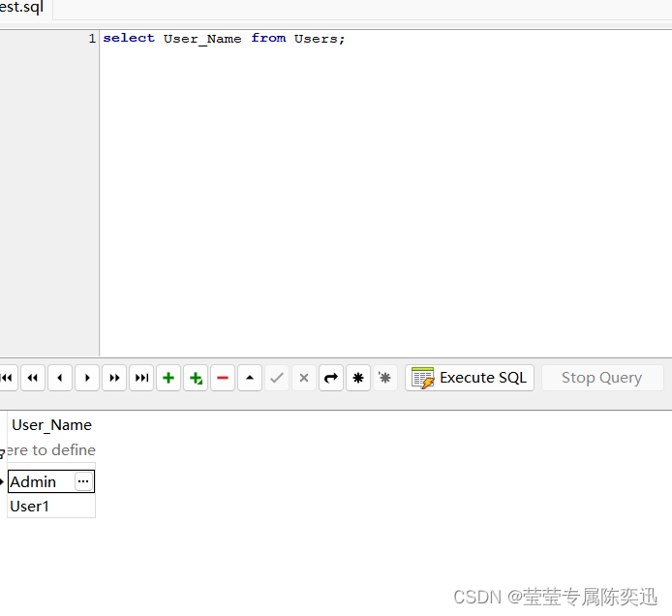Click the edit record up-triangle button
The image size is (672, 616).
coord(250,378)
